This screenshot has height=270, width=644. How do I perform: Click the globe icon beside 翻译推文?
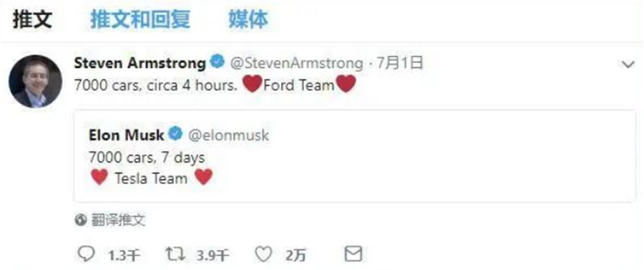pos(80,221)
